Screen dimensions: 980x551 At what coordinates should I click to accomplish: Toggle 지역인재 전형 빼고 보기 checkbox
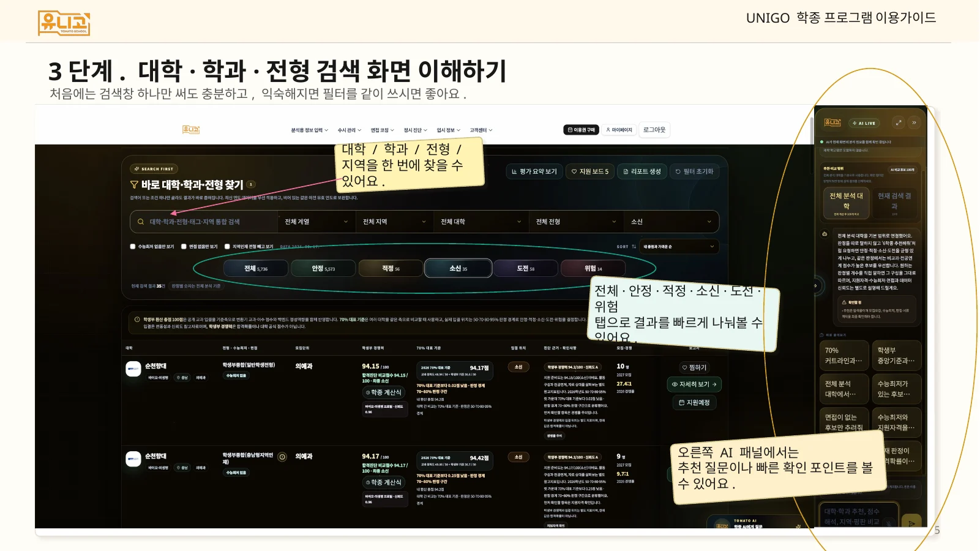(227, 247)
